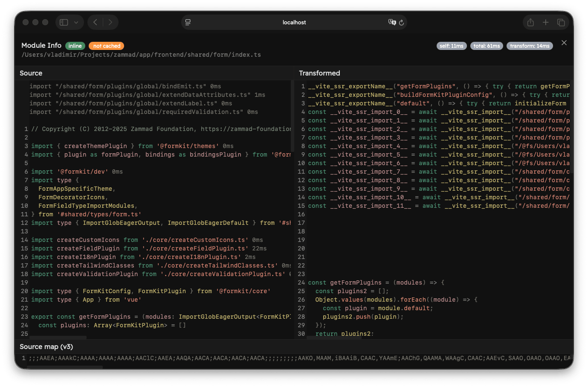Click the green inline badge
Viewport: 588px width, 387px height.
[75, 46]
